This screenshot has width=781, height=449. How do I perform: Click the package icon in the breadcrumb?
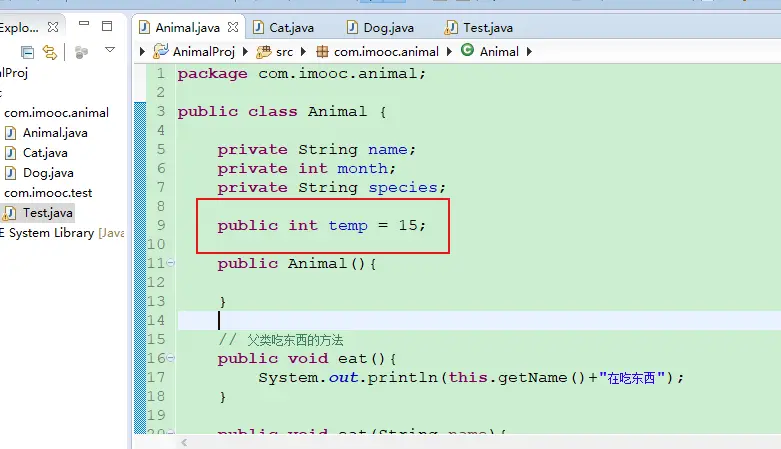coord(322,52)
